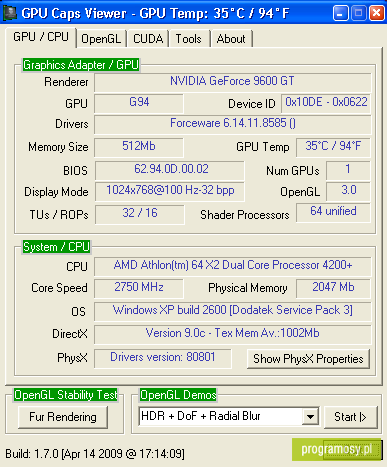Click the GPU Caps Viewer title bar icon

pos(10,12)
